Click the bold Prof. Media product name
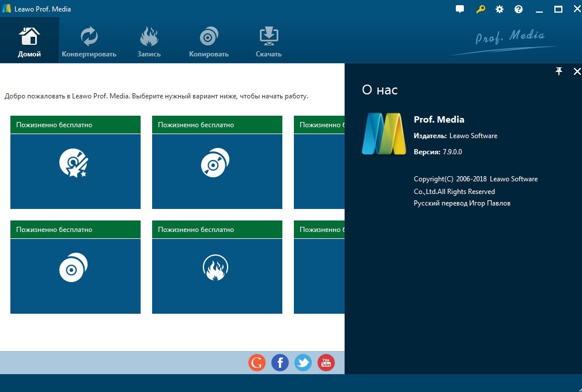The image size is (582, 392). pos(439,119)
